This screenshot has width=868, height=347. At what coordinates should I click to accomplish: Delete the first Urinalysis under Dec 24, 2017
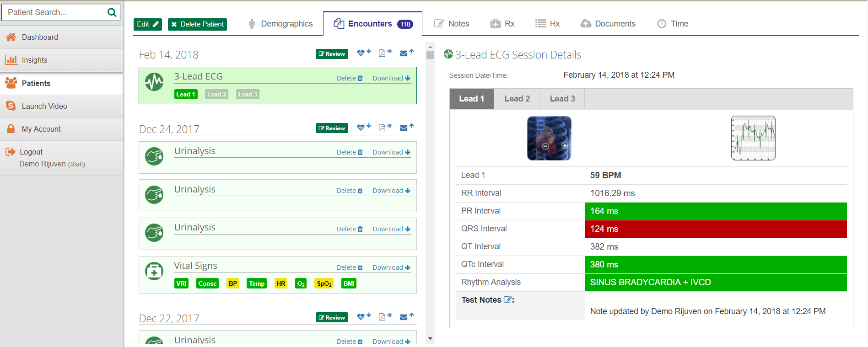coord(350,152)
